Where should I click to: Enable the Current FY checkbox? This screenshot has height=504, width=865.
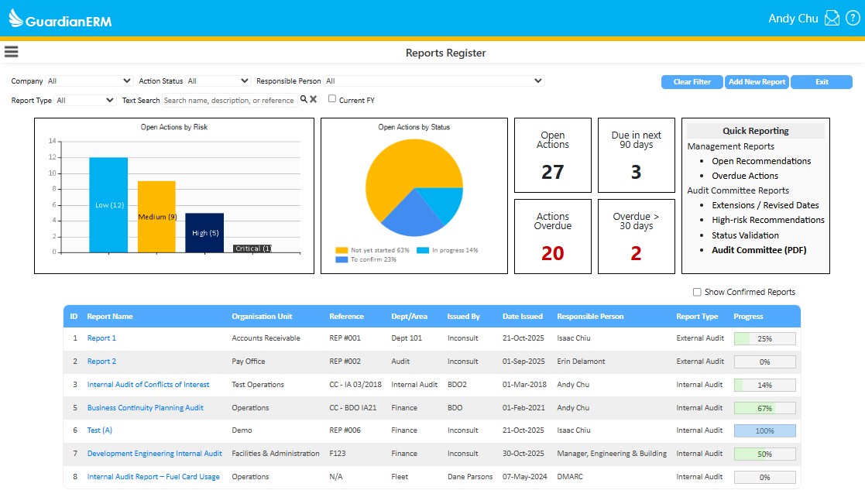[332, 99]
